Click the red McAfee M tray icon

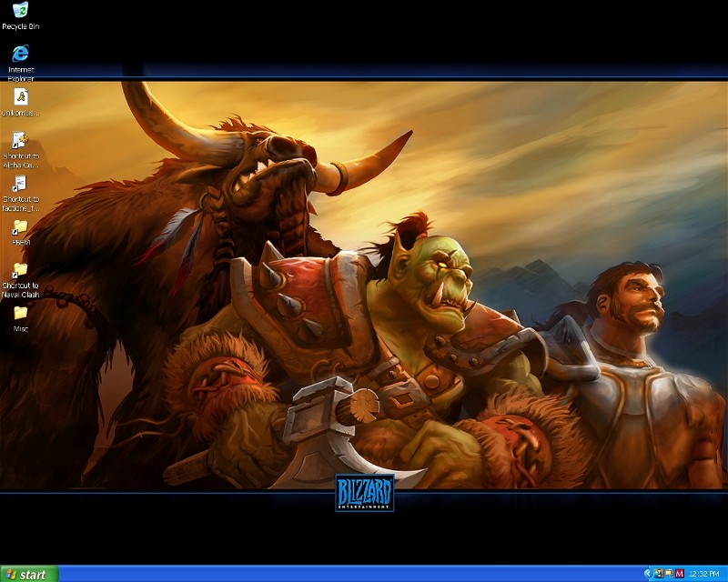[679, 574]
